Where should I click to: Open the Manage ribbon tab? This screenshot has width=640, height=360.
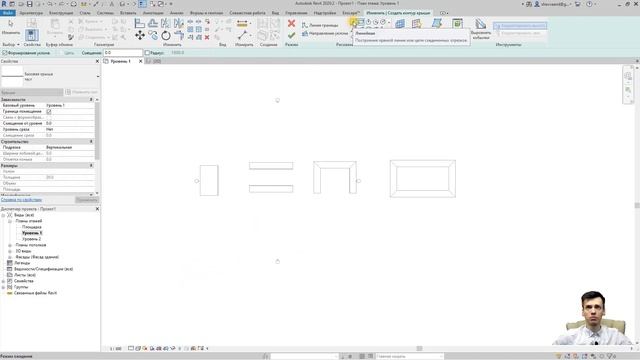click(x=296, y=13)
